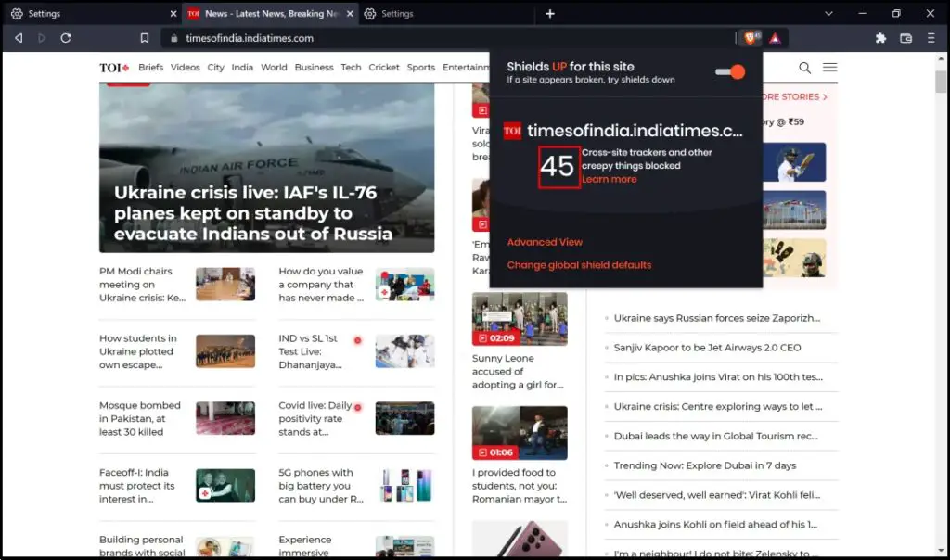The width and height of the screenshot is (950, 560).
Task: Open Dubai leads Global Tourism story
Action: pos(715,437)
